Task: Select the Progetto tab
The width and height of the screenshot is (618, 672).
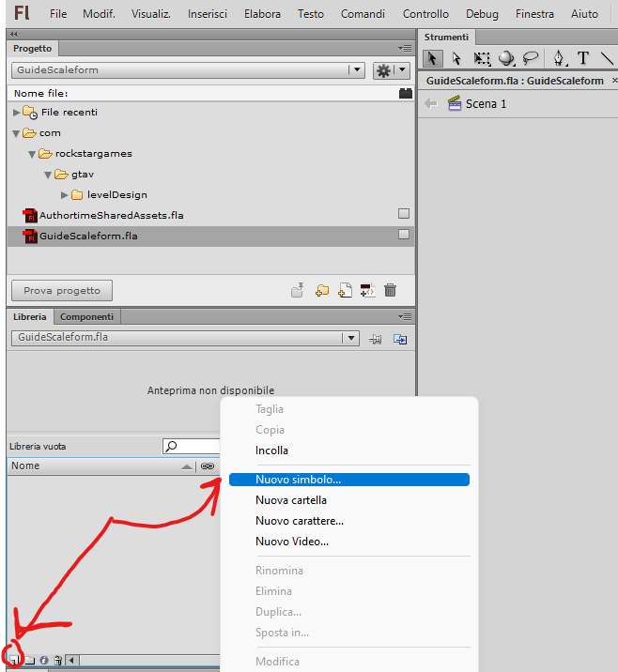Action: [x=33, y=49]
